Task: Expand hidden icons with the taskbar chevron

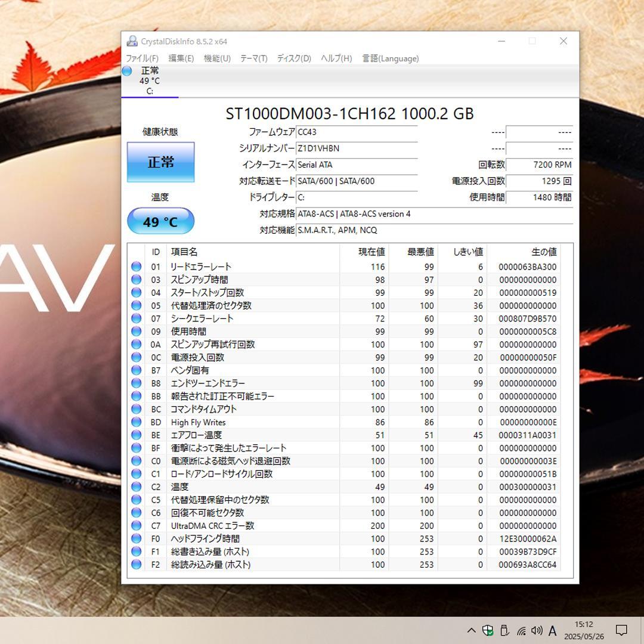Action: 470,630
